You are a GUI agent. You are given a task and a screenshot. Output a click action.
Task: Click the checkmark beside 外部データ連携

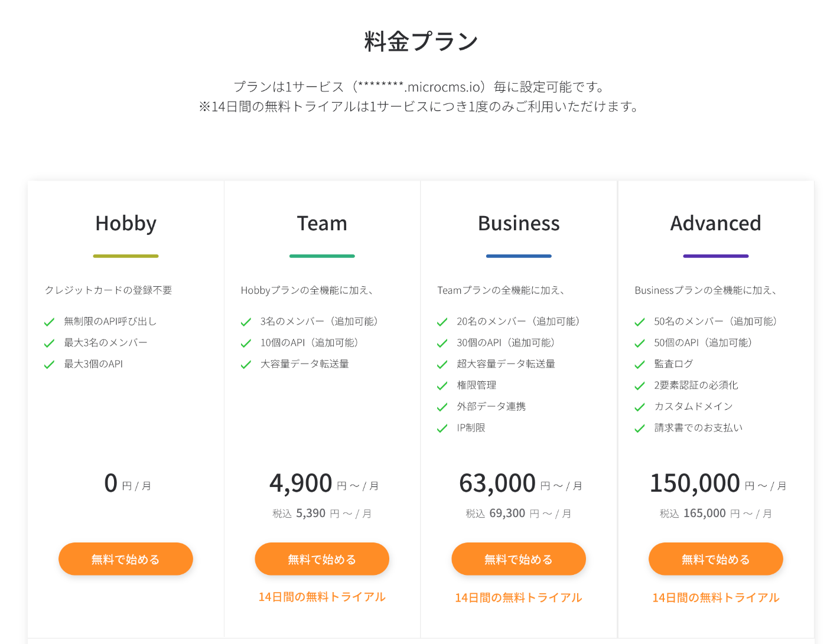point(442,407)
